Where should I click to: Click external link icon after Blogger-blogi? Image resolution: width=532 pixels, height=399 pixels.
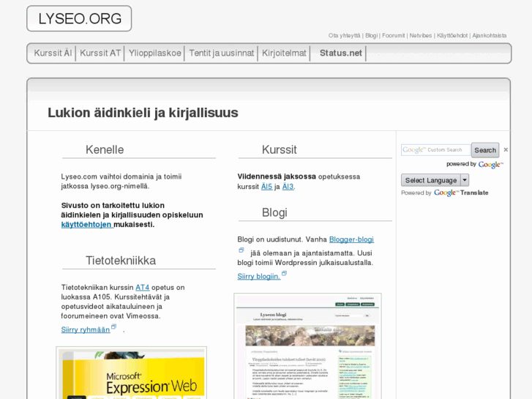coord(241,250)
